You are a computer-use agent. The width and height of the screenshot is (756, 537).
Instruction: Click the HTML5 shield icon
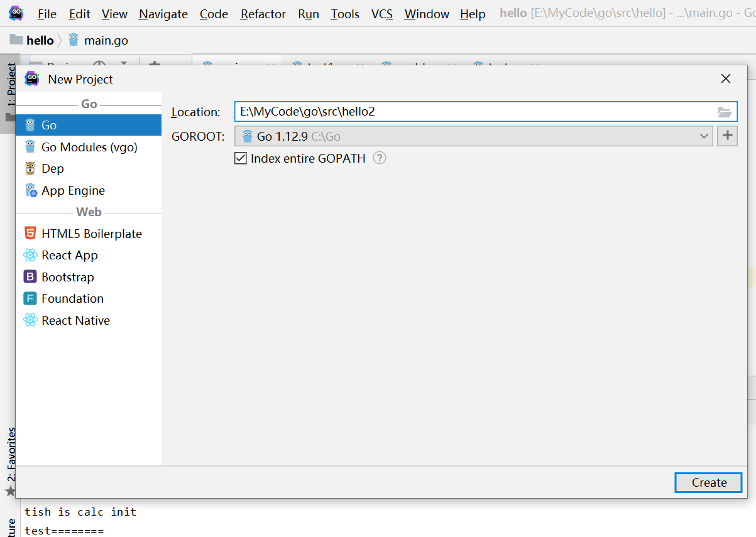pyautogui.click(x=30, y=234)
